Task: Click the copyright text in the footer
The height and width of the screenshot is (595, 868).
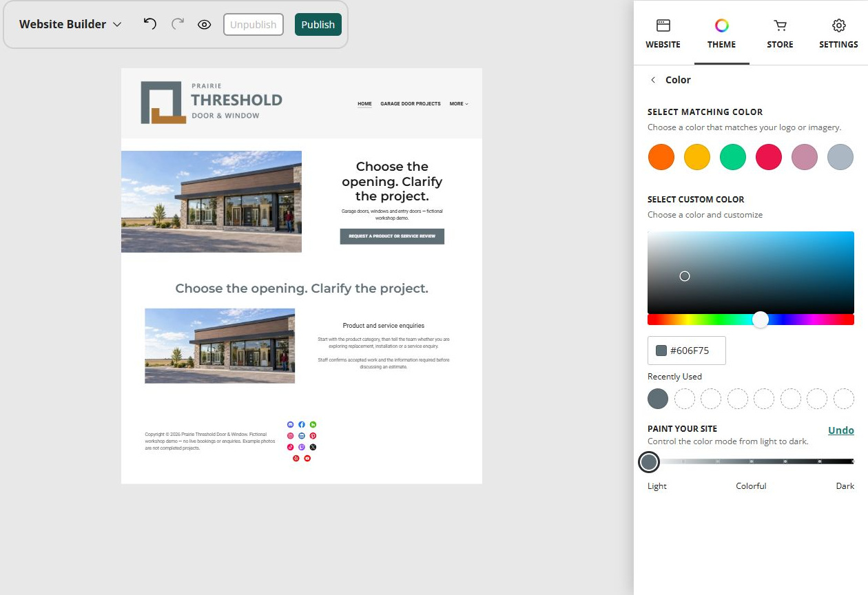Action: (210, 441)
